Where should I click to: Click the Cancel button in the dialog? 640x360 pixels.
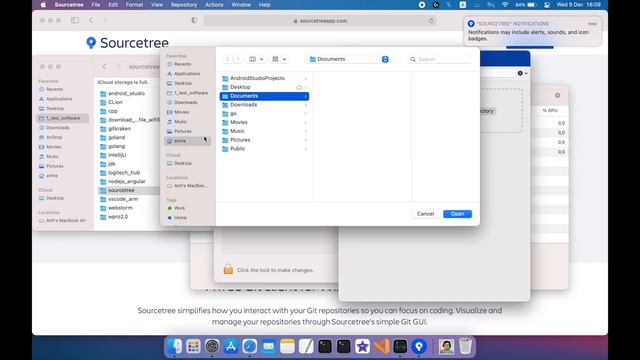(x=425, y=214)
